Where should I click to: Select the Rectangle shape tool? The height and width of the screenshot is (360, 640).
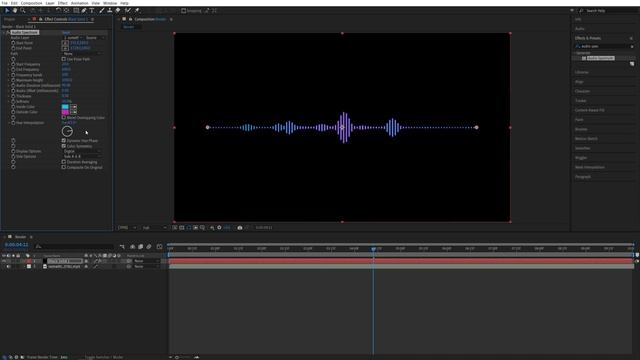click(x=76, y=11)
